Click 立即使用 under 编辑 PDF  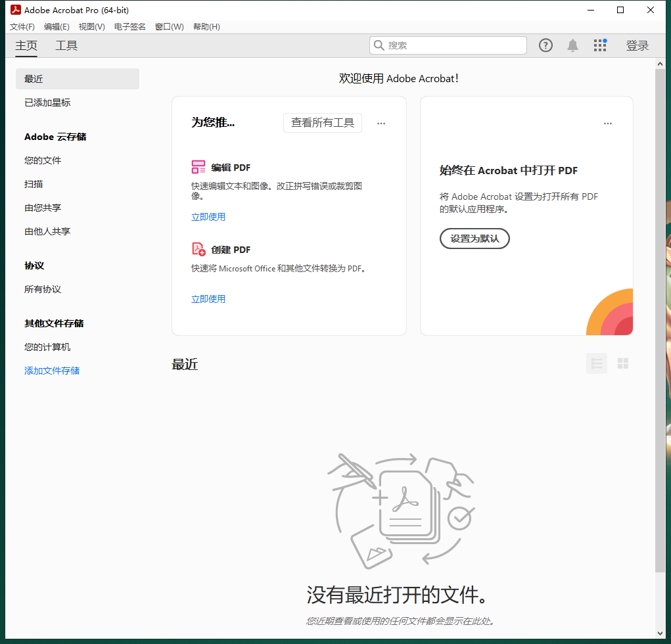coord(208,216)
